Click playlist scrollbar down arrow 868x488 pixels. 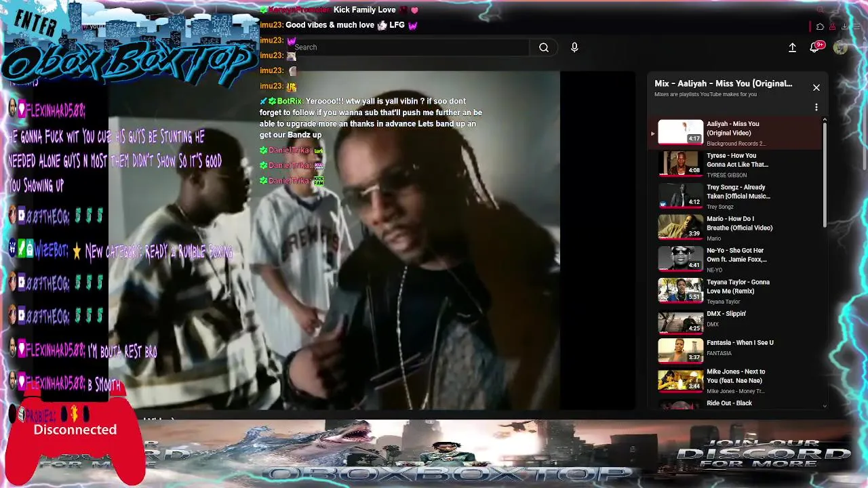pyautogui.click(x=825, y=406)
